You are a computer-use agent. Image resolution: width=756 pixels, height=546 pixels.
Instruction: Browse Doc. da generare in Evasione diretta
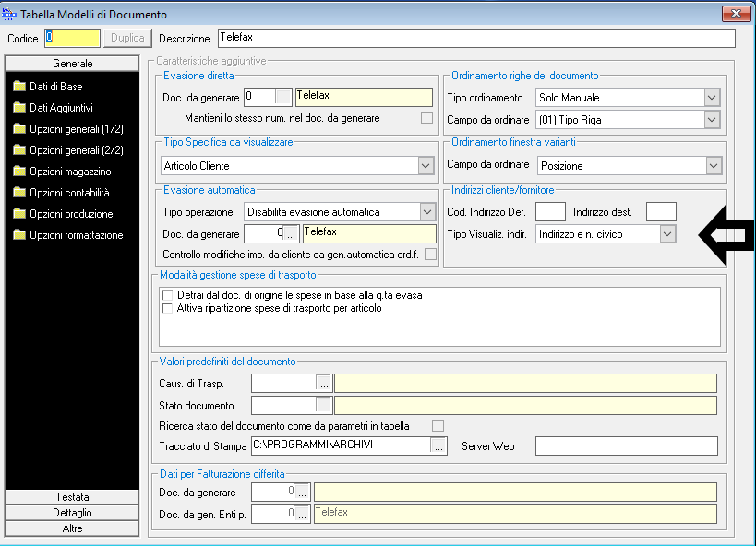tap(284, 98)
